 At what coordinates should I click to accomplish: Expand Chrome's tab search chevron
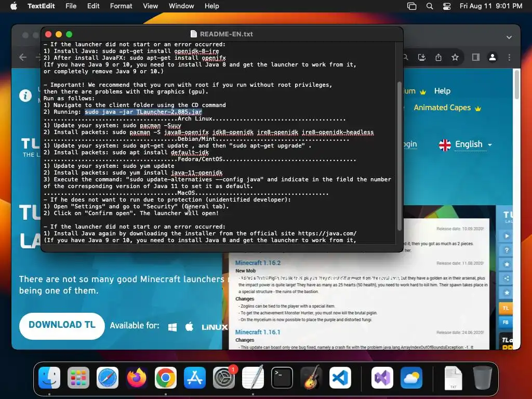pyautogui.click(x=509, y=37)
